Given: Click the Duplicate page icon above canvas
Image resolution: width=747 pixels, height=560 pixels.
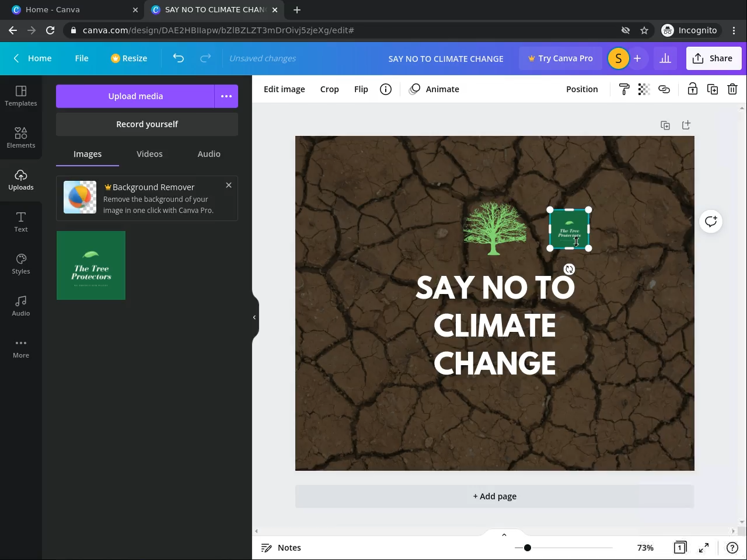Looking at the screenshot, I should click(665, 125).
